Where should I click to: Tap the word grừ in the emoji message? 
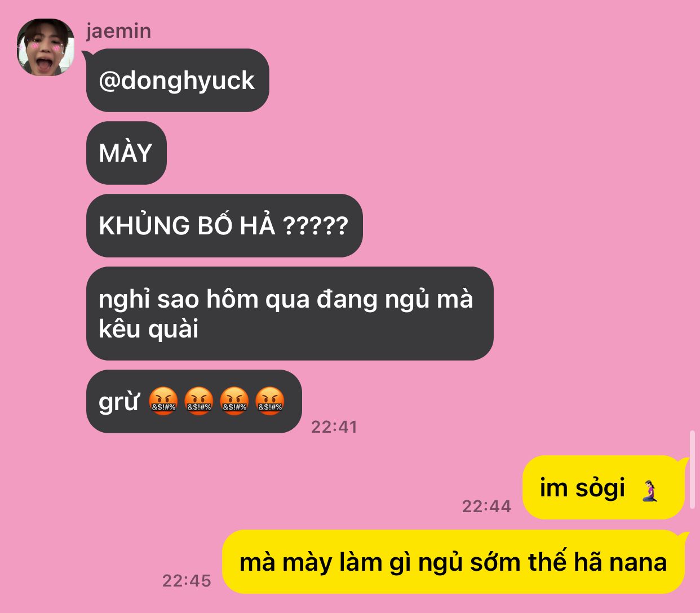click(x=119, y=402)
